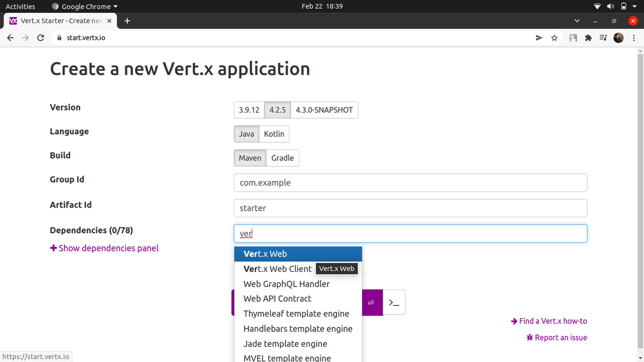Open the reading list music icon
This screenshot has width=644, height=362.
click(x=603, y=37)
